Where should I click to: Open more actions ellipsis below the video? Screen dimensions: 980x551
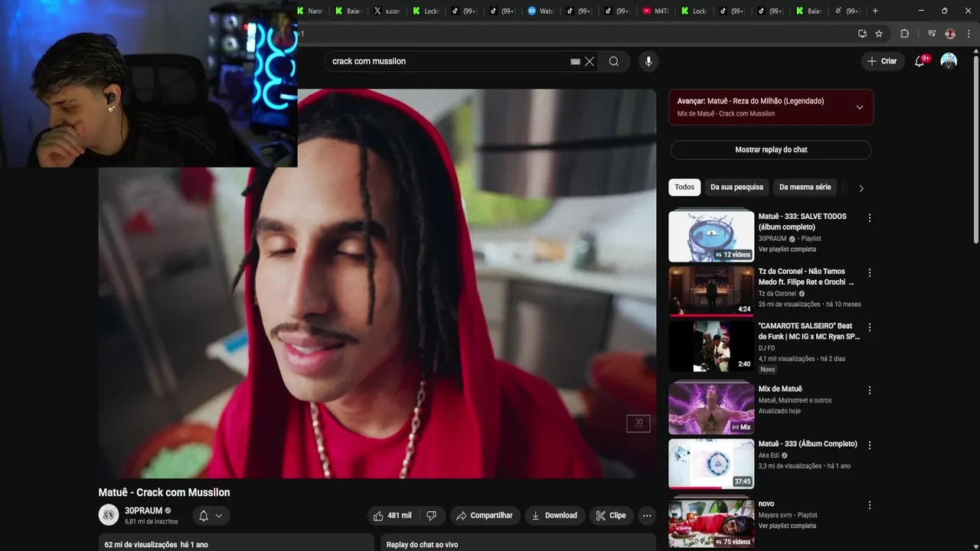(x=647, y=516)
